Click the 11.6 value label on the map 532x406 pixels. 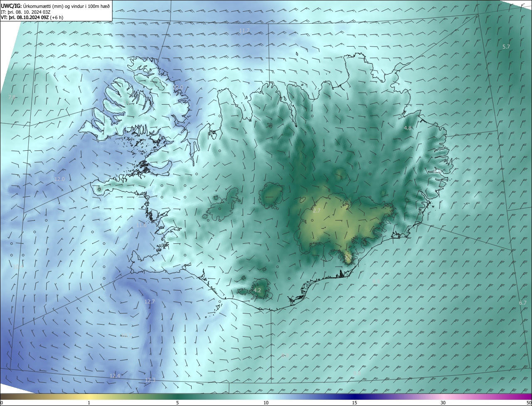[x=142, y=225]
